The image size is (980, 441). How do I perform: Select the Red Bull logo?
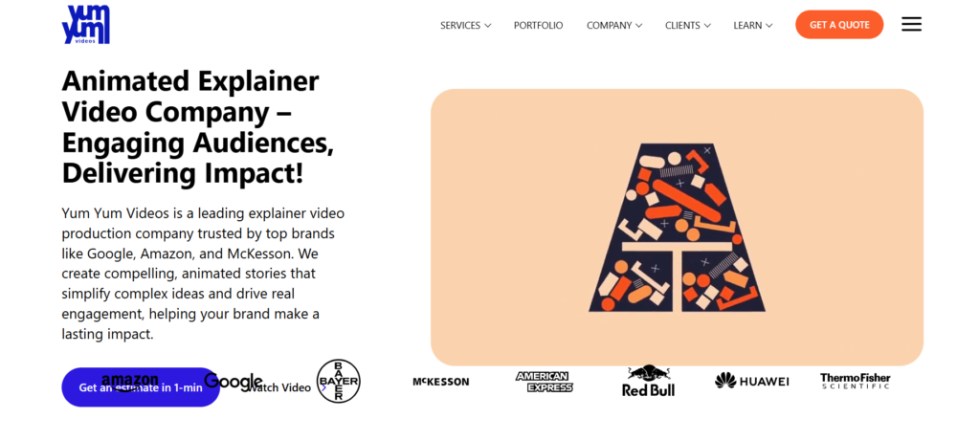648,381
